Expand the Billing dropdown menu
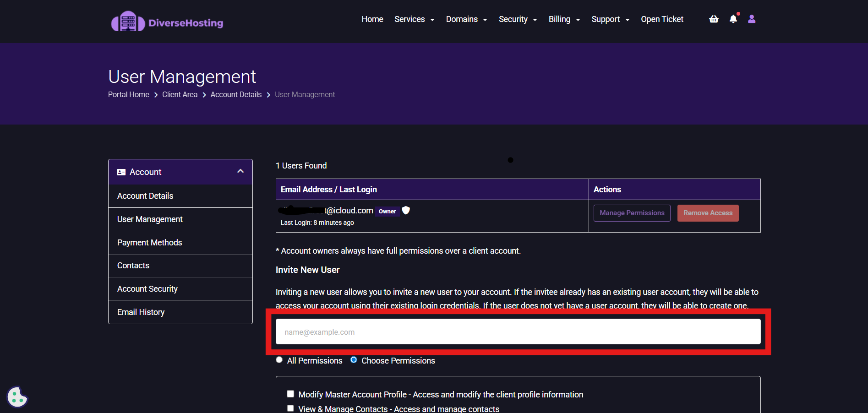The width and height of the screenshot is (868, 413). 564,19
